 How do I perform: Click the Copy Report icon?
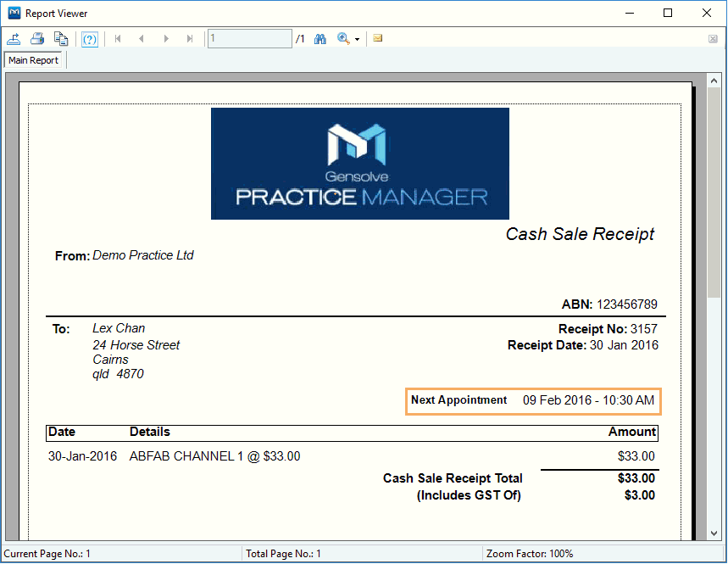(61, 39)
